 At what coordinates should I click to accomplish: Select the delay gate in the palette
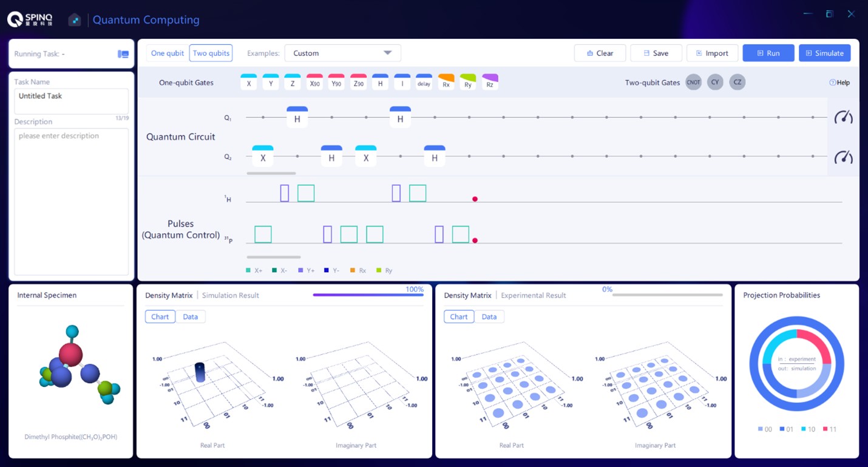(x=424, y=82)
